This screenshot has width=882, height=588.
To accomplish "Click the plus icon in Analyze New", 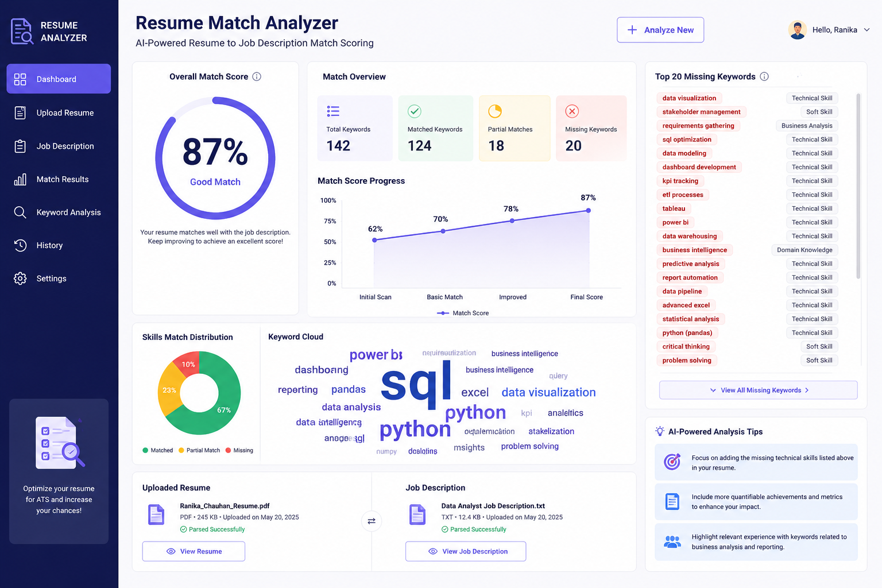I will coord(632,30).
